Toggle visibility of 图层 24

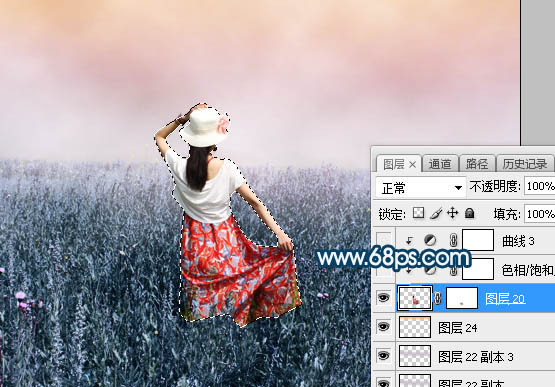[x=384, y=326]
